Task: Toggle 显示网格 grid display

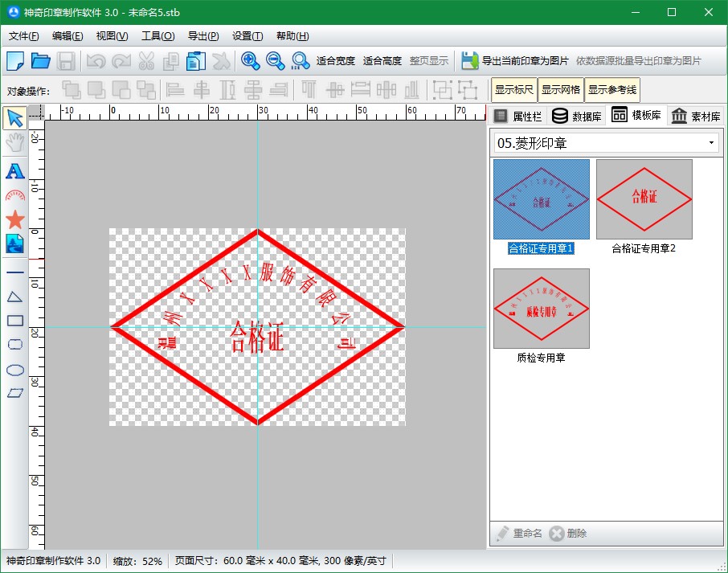Action: 560,90
